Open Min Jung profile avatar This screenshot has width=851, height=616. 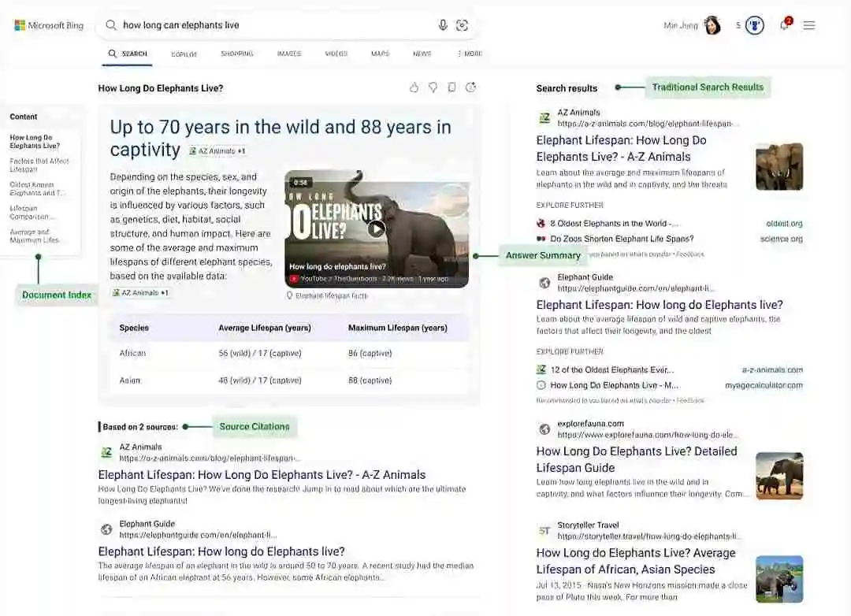(712, 25)
